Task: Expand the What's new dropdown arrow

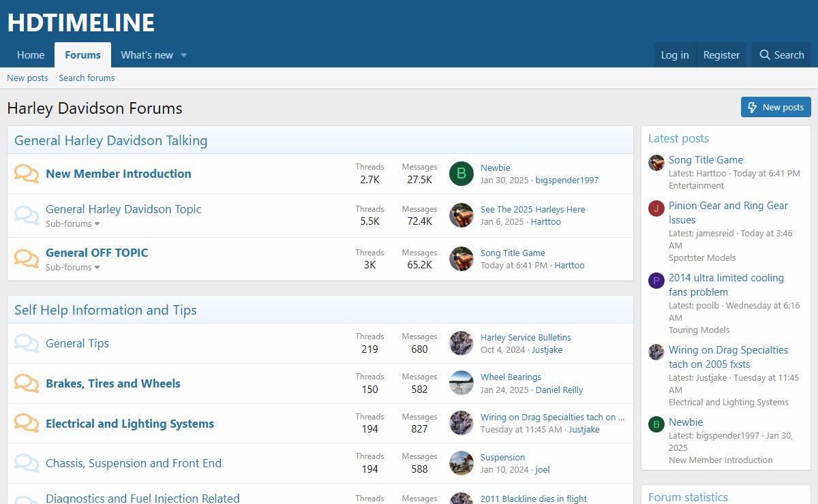Action: [x=183, y=55]
